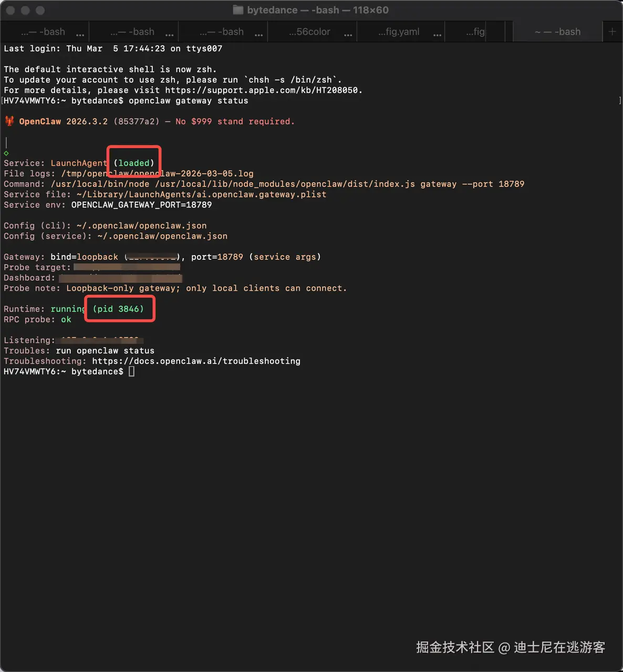The height and width of the screenshot is (672, 623).
Task: Click 'No $999 stand required.' tagline
Action: (235, 121)
